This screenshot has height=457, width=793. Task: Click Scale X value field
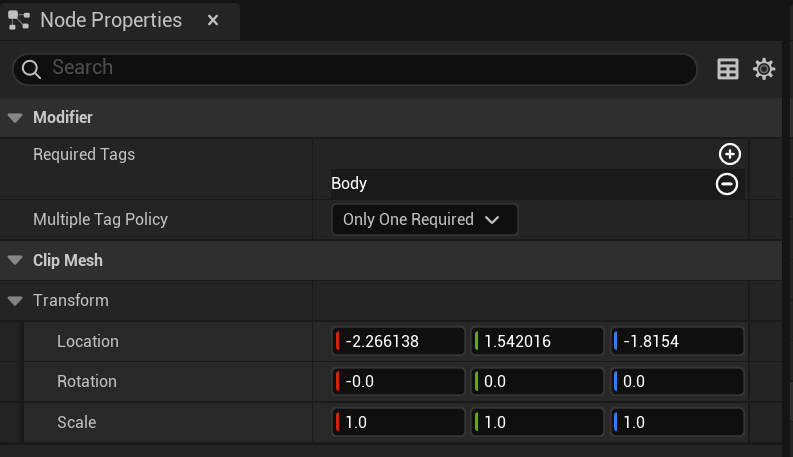(x=399, y=422)
